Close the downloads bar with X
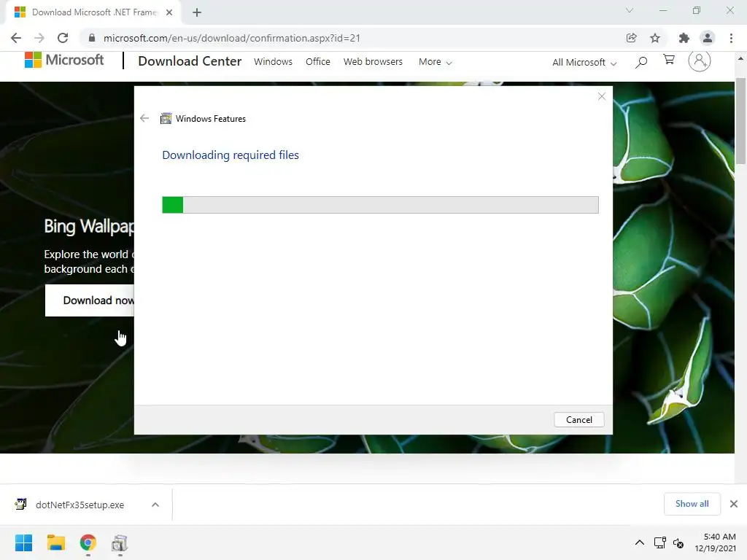The width and height of the screenshot is (747, 560). tap(734, 504)
